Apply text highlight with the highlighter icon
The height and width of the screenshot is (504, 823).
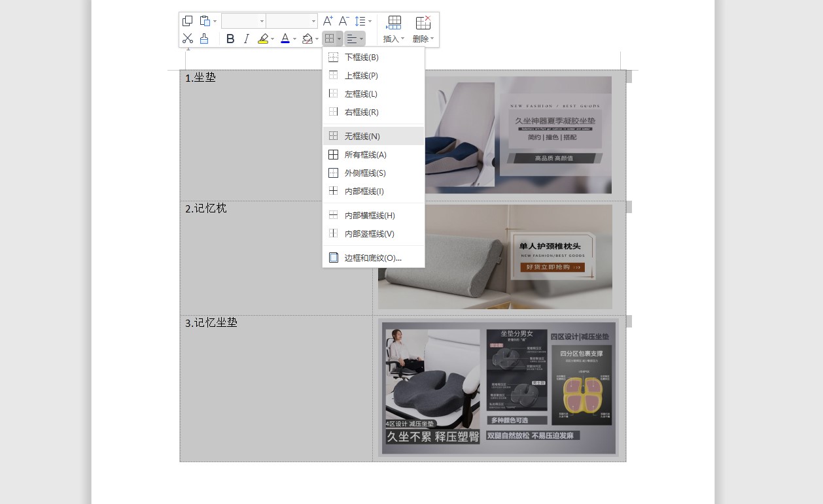(x=262, y=38)
